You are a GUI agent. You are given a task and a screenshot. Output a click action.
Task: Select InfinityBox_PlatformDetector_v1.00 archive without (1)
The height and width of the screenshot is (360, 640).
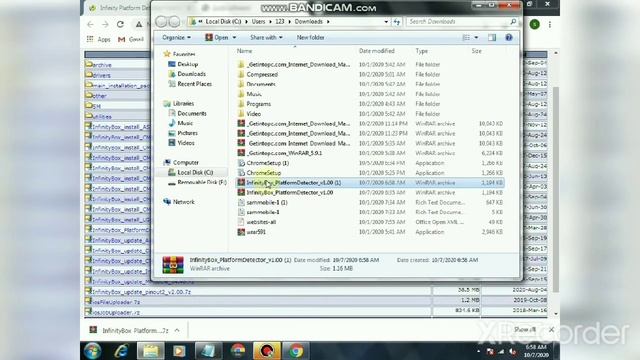pos(289,193)
